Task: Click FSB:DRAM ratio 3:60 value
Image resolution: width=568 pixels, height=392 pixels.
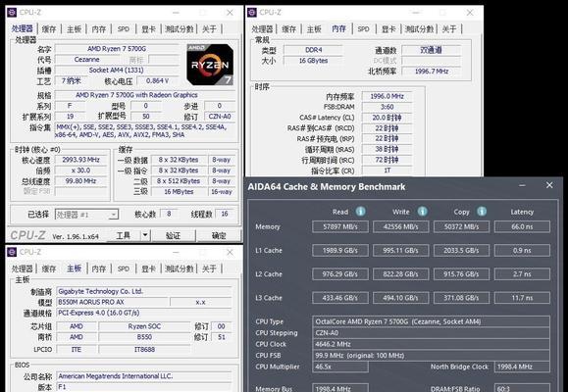Action: coord(387,107)
